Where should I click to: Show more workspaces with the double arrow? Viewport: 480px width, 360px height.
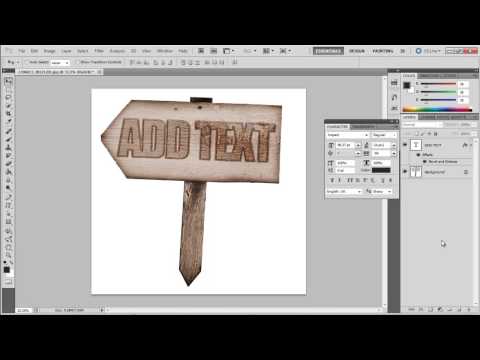tap(402, 51)
